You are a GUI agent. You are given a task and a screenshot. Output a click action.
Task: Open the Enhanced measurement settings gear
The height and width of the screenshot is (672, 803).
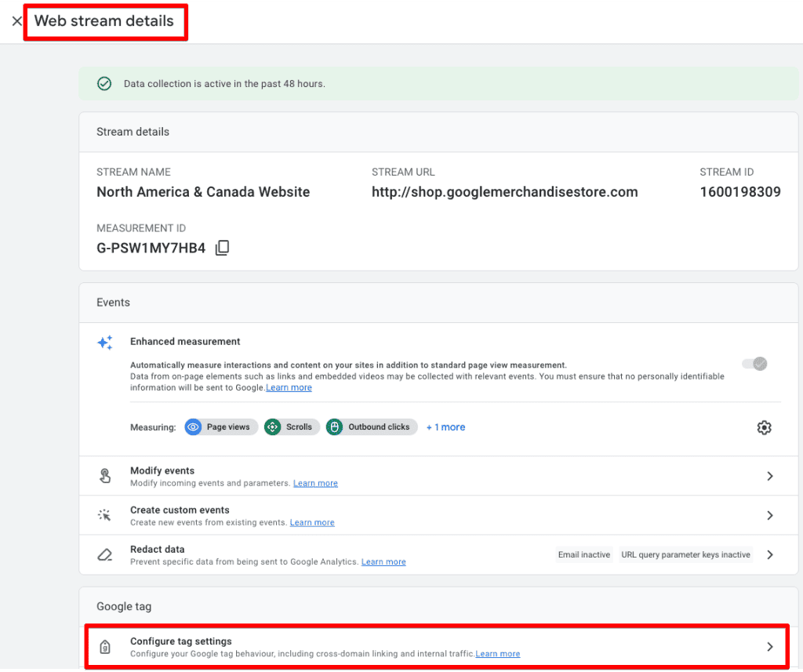tap(765, 427)
